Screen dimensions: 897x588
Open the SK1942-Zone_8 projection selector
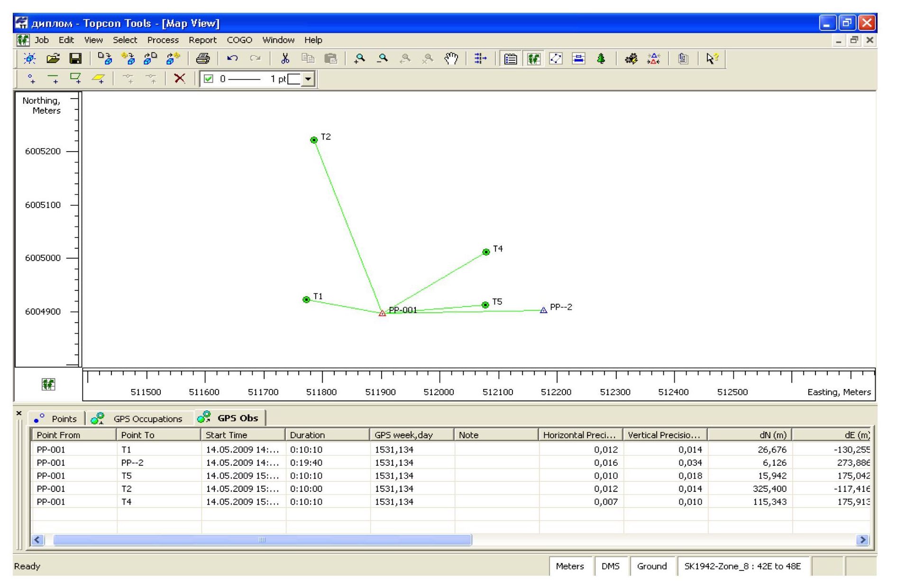742,566
